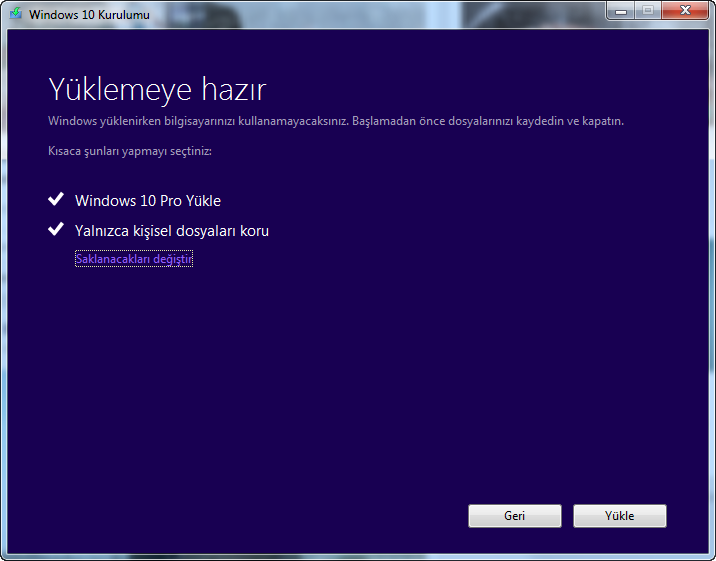Click the Windows 10 Kurulumu title text
716x561 pixels.
pos(89,15)
